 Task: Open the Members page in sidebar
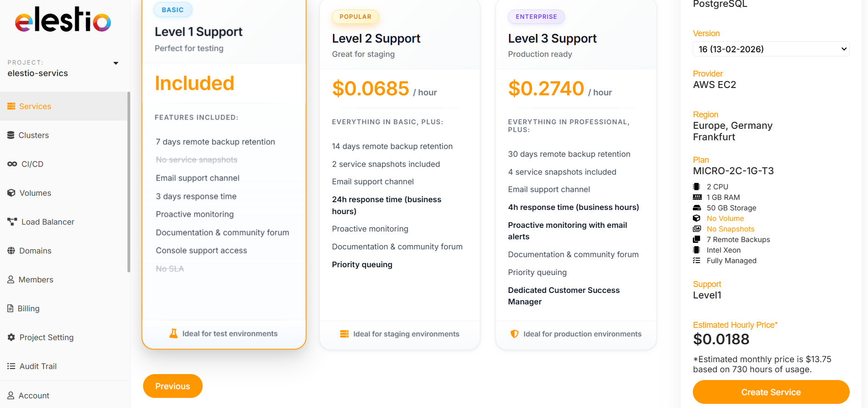click(36, 280)
